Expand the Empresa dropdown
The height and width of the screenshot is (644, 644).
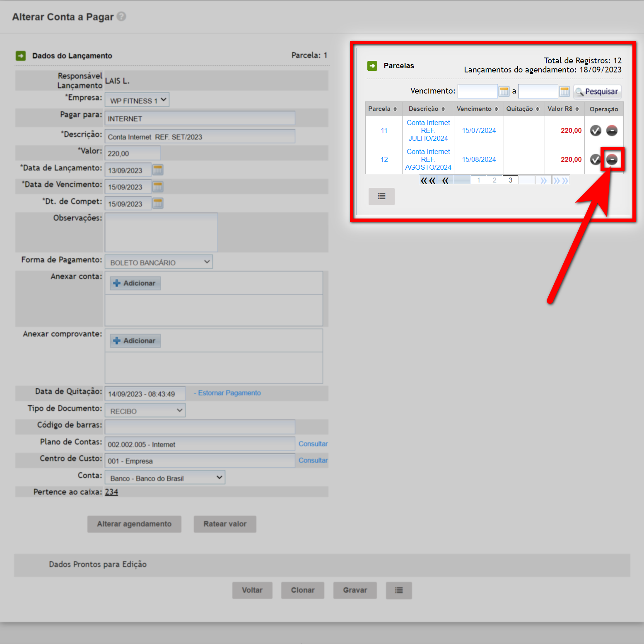(x=137, y=100)
